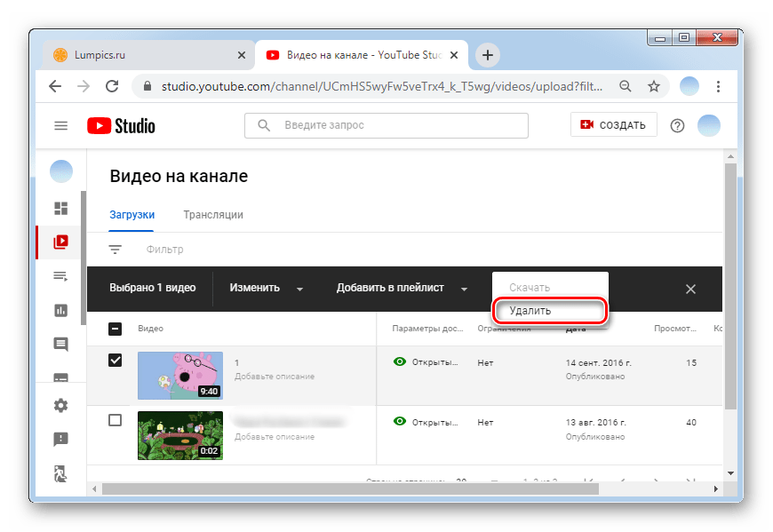Close the selection bar with X
The width and height of the screenshot is (773, 532).
click(x=690, y=289)
